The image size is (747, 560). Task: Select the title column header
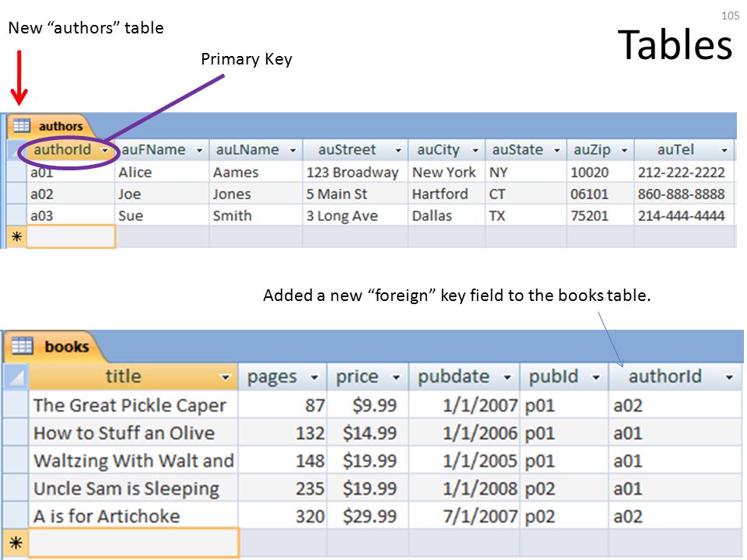133,376
